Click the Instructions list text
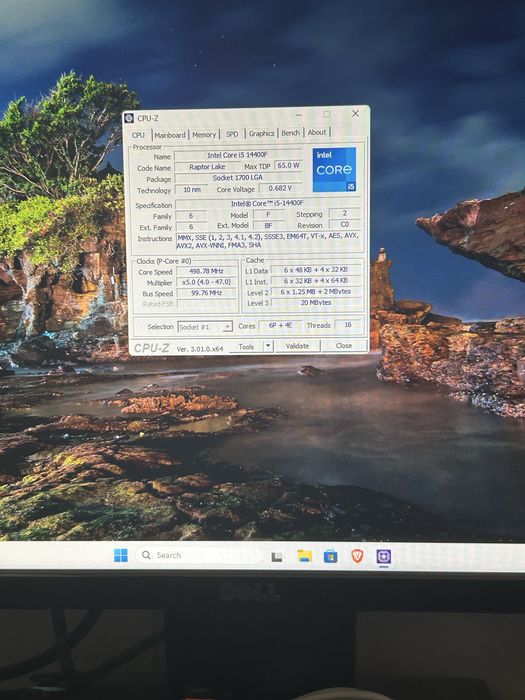The width and height of the screenshot is (525, 700). [x=268, y=240]
